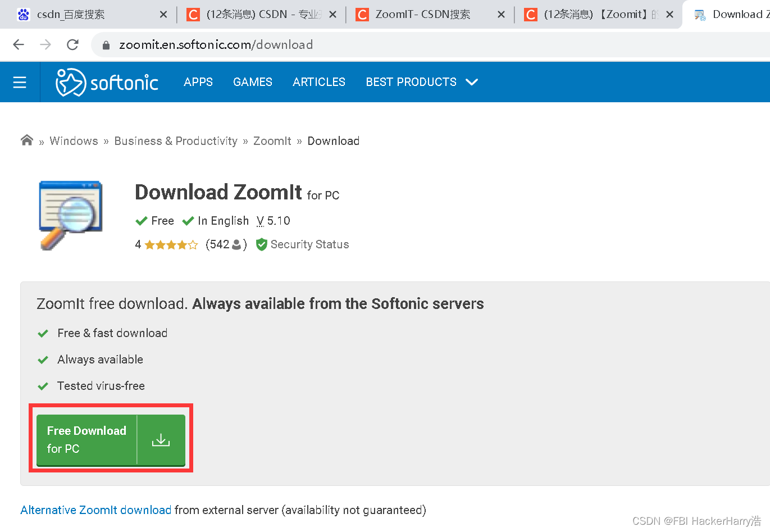Open the GAMES menu
770x532 pixels.
252,82
